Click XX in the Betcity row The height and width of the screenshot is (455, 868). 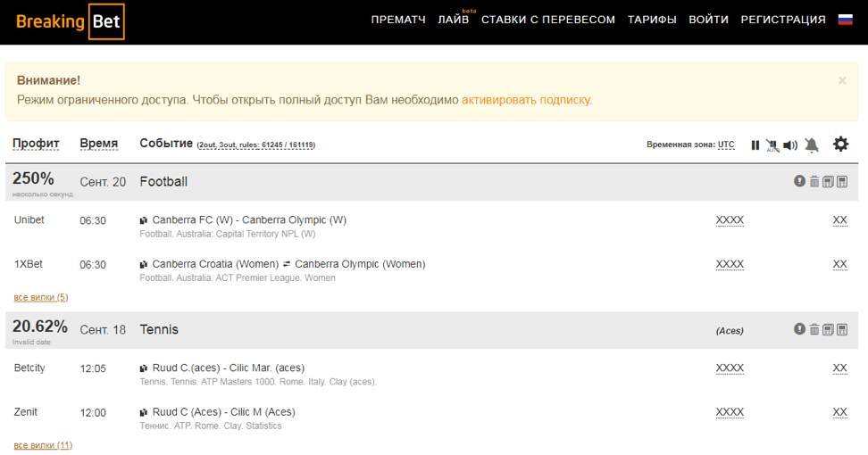pyautogui.click(x=839, y=368)
